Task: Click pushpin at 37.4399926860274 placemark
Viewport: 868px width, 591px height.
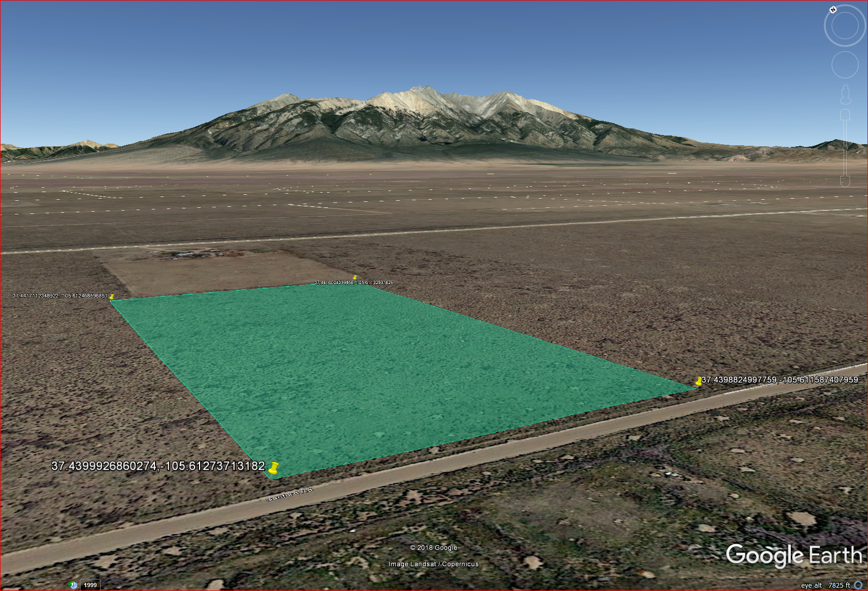Action: pyautogui.click(x=274, y=468)
